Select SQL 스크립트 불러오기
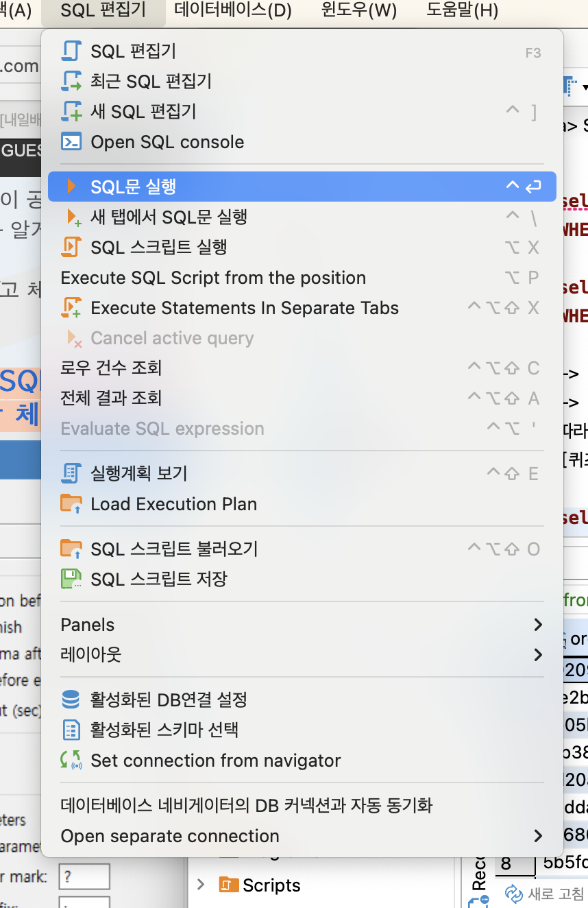Screen dimensions: 588x908 tap(302, 549)
